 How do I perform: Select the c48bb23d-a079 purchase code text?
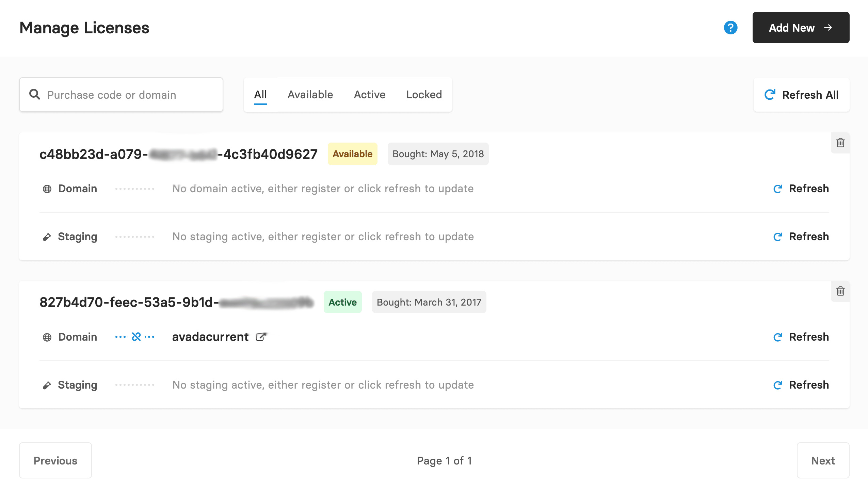178,154
